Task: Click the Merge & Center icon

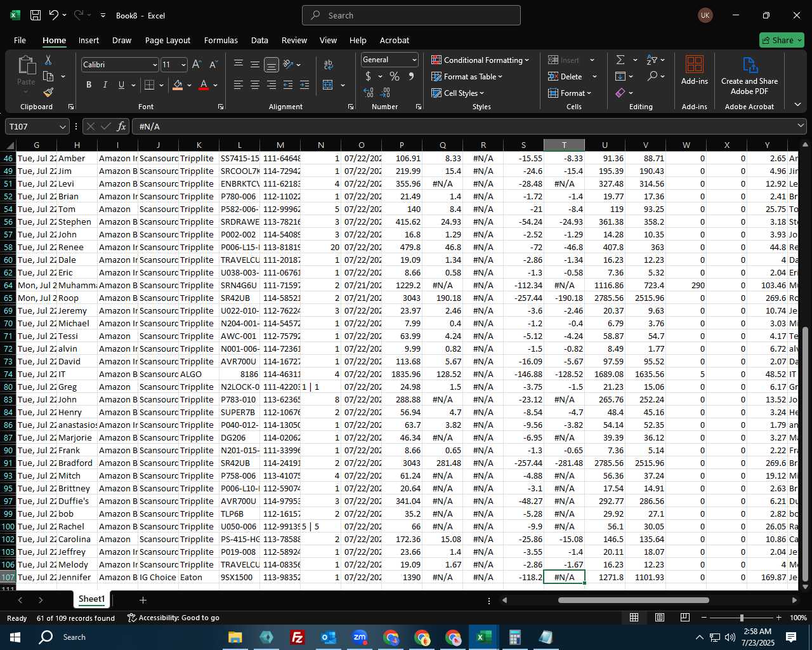Action: click(x=328, y=85)
